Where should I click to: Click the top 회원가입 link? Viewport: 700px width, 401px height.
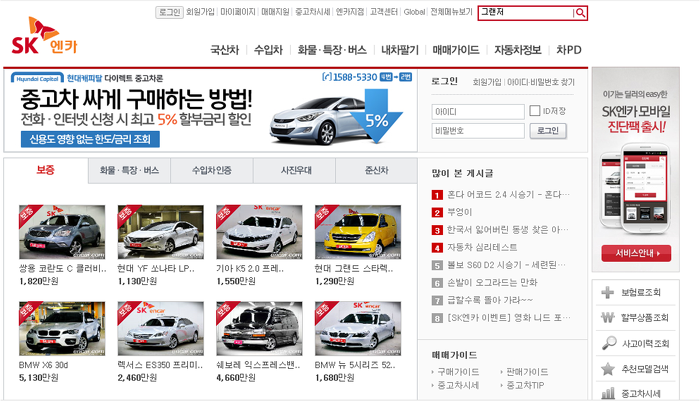coord(200,12)
